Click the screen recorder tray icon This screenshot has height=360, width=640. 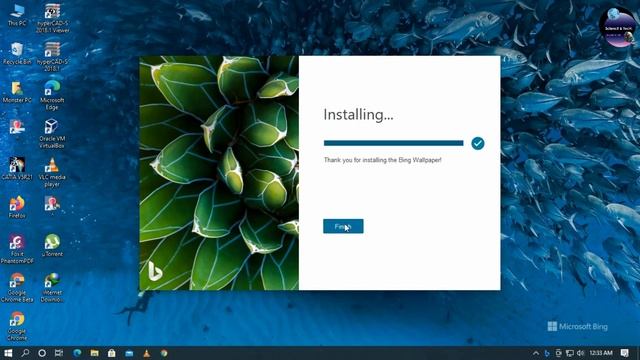(x=558, y=353)
